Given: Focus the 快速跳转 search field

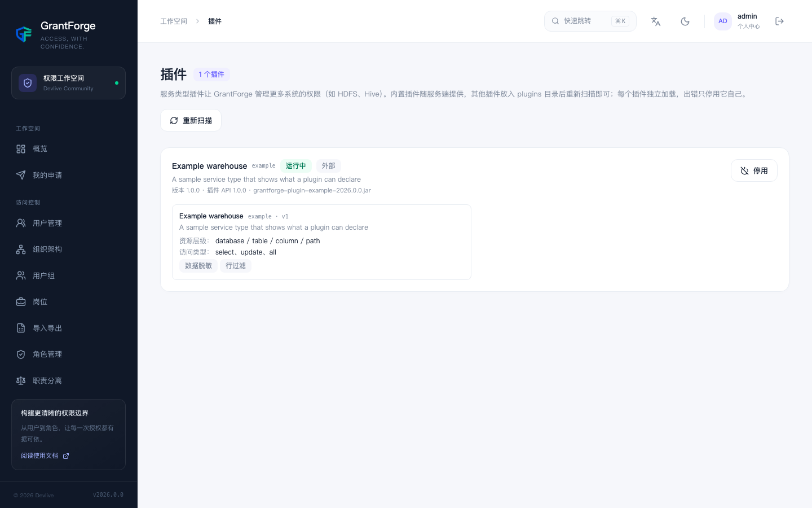Looking at the screenshot, I should (x=590, y=21).
